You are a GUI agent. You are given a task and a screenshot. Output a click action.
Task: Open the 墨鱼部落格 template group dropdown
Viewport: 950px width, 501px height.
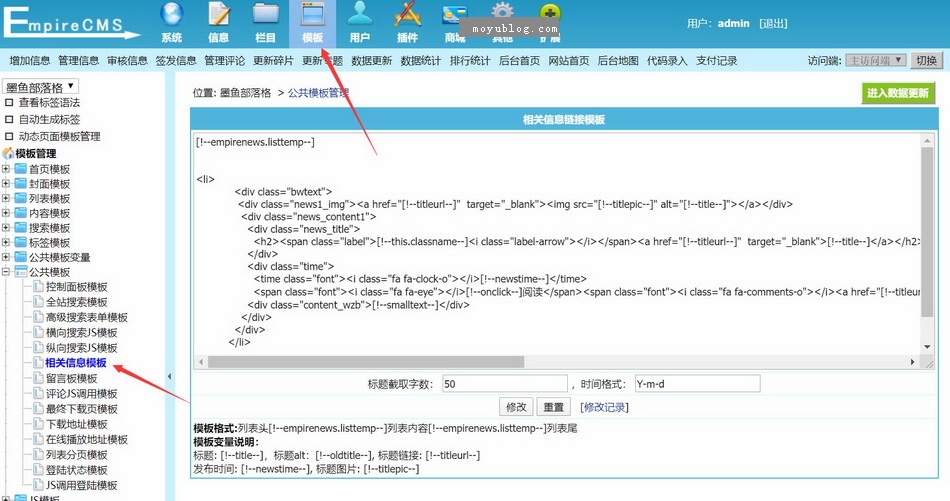[x=40, y=87]
